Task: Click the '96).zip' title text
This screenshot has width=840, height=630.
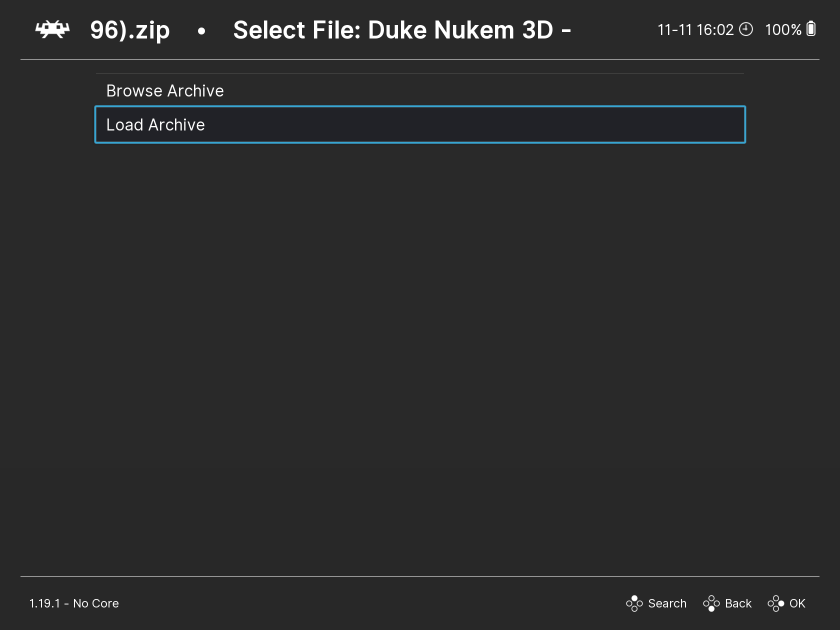Action: click(x=130, y=31)
